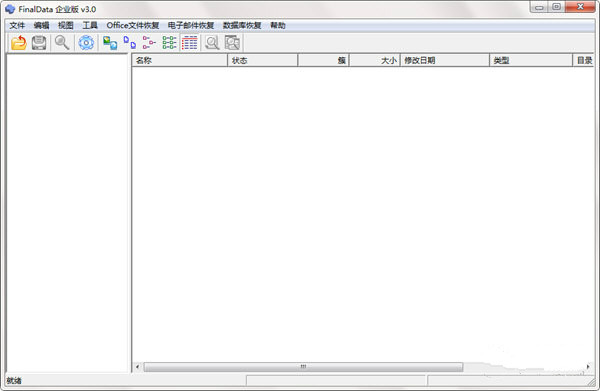Sort by 目录 column header
Image resolution: width=600 pixels, height=391 pixels.
coord(584,60)
